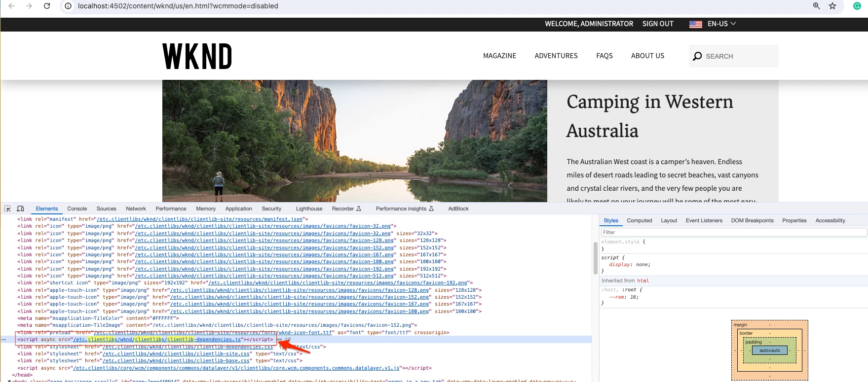868x382 pixels.
Task: Click the site info icon in address bar
Action: point(69,6)
